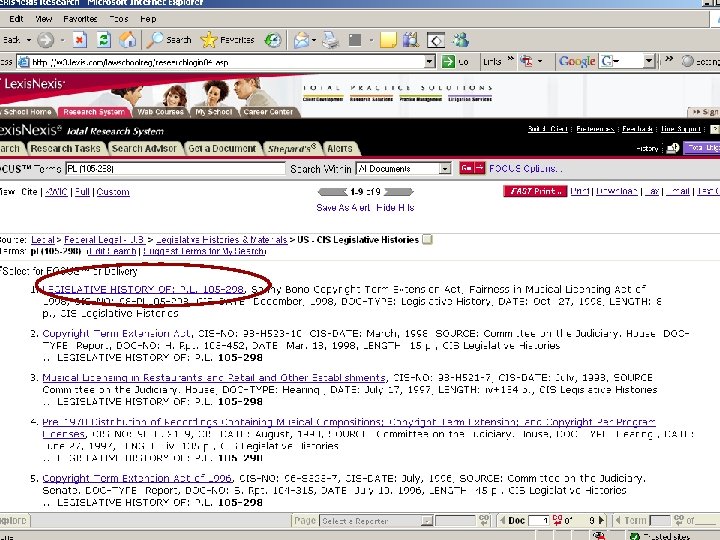Go to next document with Doc arrow
The width and height of the screenshot is (720, 540).
(601, 521)
